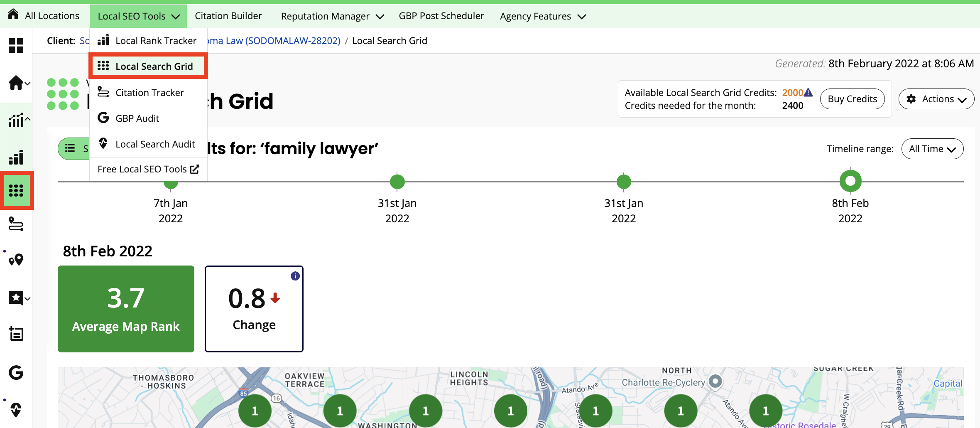Collapse the chevron next to sidebar chart icon
The width and height of the screenshot is (980, 428).
tap(27, 120)
